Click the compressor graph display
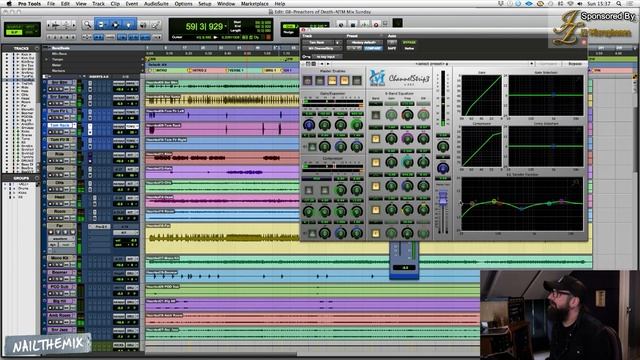The height and width of the screenshot is (360, 640). coord(482,146)
